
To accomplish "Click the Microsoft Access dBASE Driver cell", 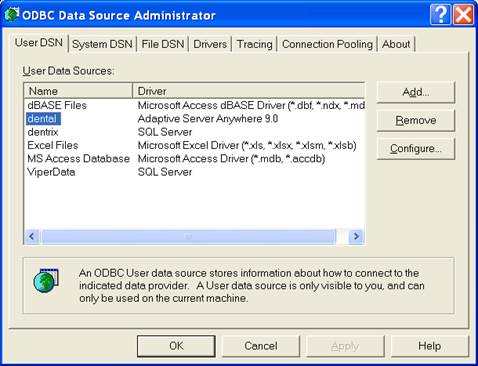I will [251, 105].
